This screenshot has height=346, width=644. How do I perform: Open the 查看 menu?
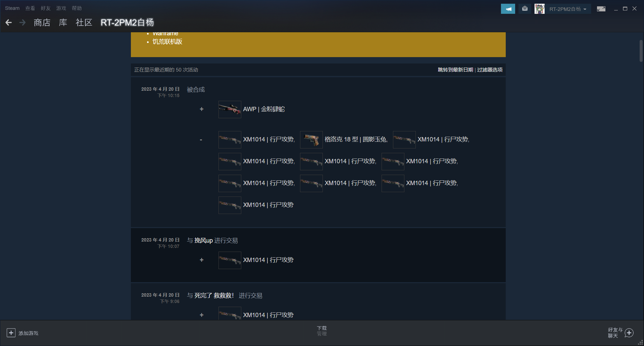tap(30, 8)
